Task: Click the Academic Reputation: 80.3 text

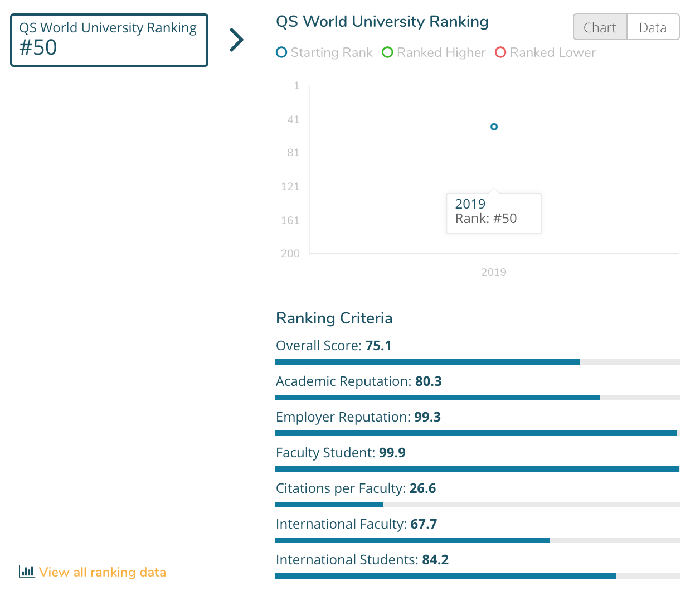Action: 359,381
